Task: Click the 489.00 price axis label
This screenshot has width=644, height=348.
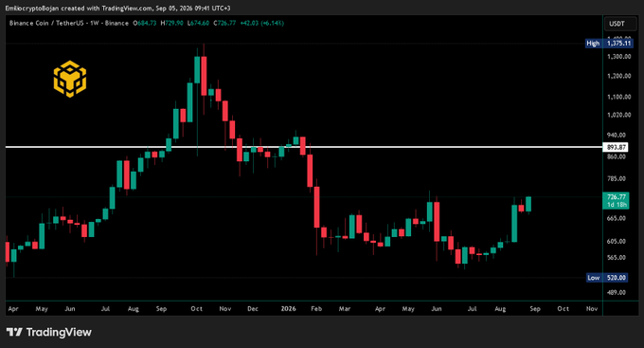Action: click(x=617, y=292)
